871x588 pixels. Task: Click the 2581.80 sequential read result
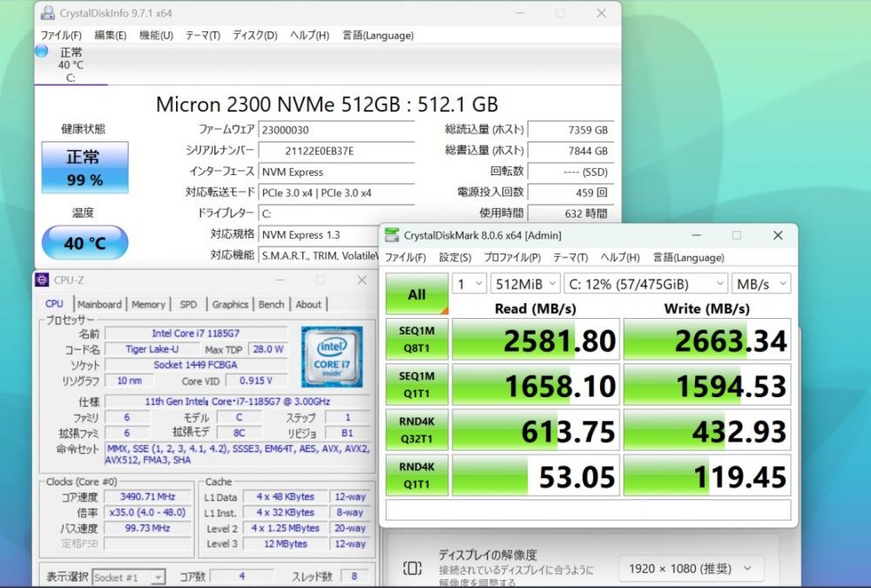536,340
